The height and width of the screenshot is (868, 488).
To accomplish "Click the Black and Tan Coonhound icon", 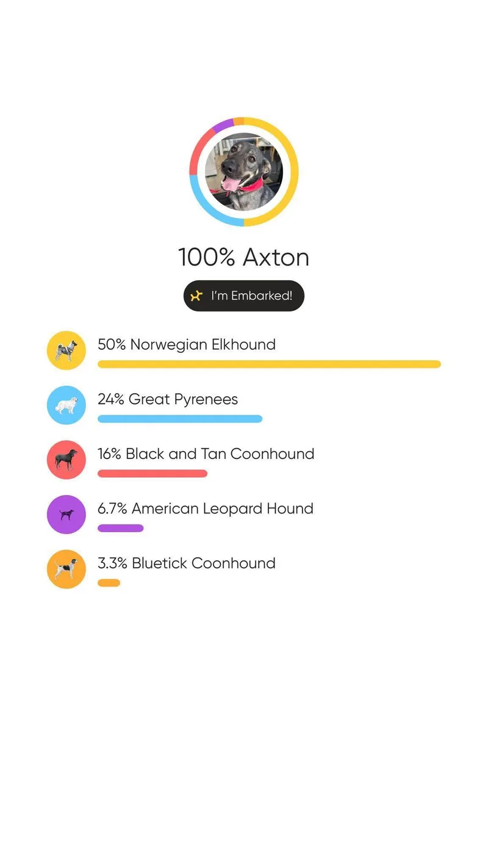I will [x=66, y=460].
